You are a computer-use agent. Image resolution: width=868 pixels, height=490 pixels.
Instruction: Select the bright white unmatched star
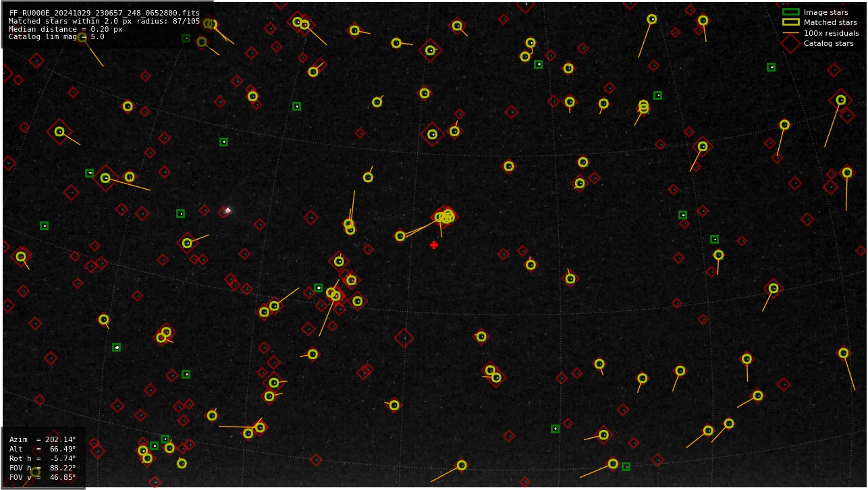(227, 211)
